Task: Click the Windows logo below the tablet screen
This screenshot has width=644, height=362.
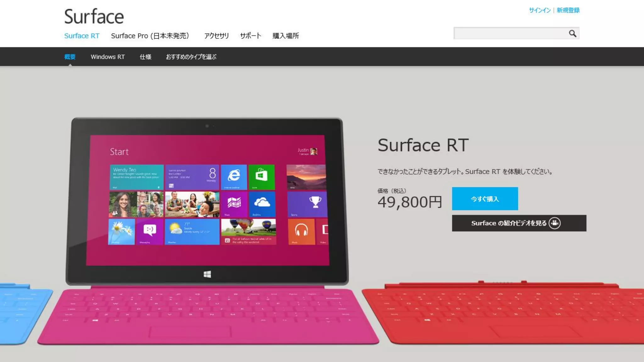Action: pyautogui.click(x=207, y=274)
